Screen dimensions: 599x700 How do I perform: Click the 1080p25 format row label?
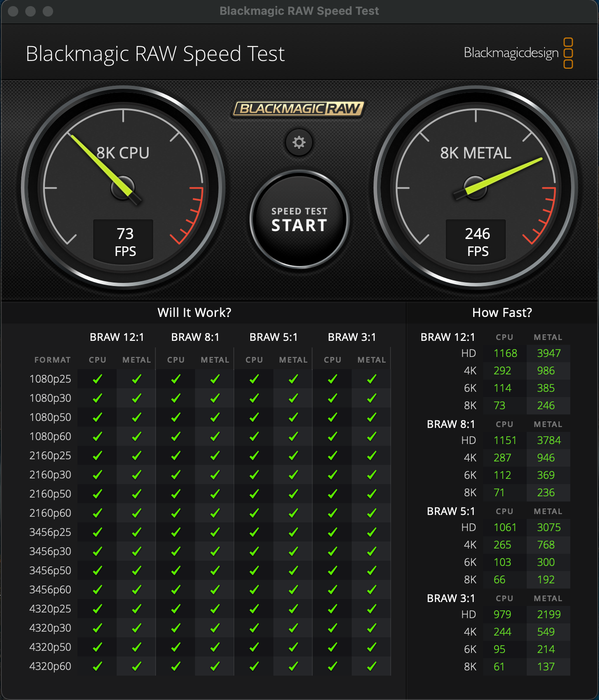point(50,379)
